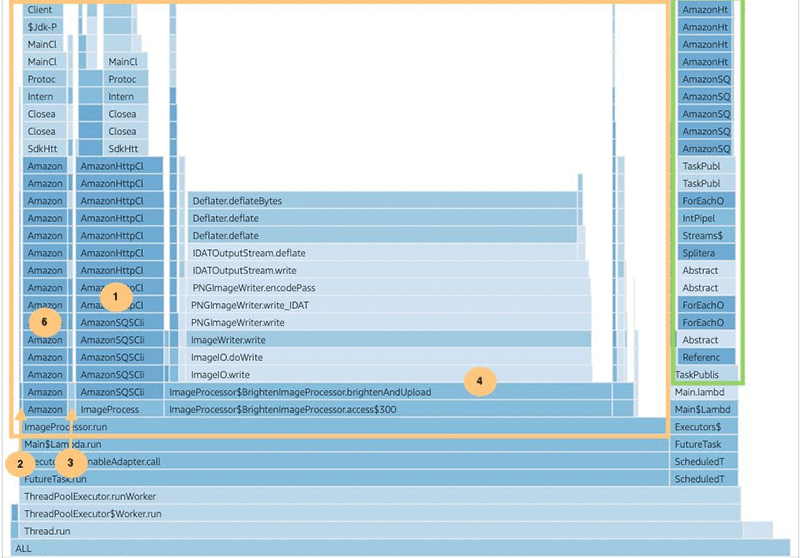Click the Referenc frame
800x558 pixels.
pos(706,357)
